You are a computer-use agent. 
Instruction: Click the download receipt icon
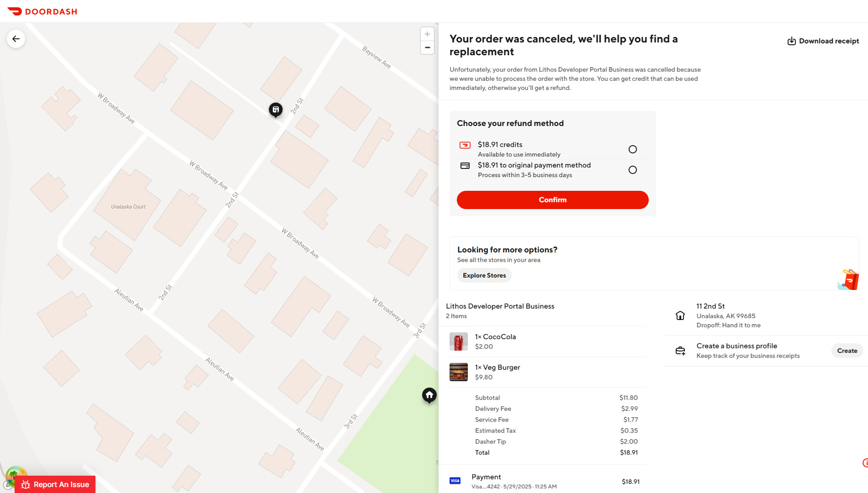tap(792, 41)
